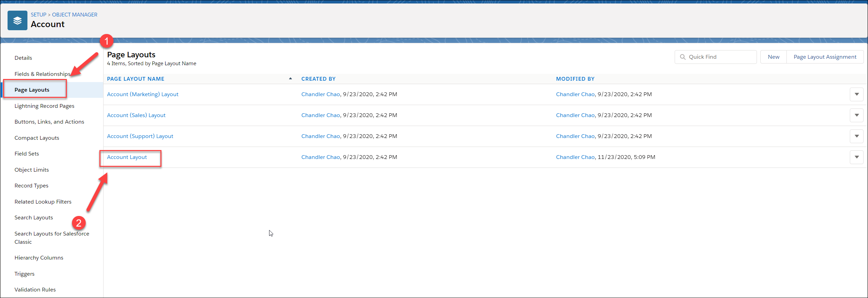
Task: Navigate to Object Manager breadcrumb
Action: click(x=75, y=15)
